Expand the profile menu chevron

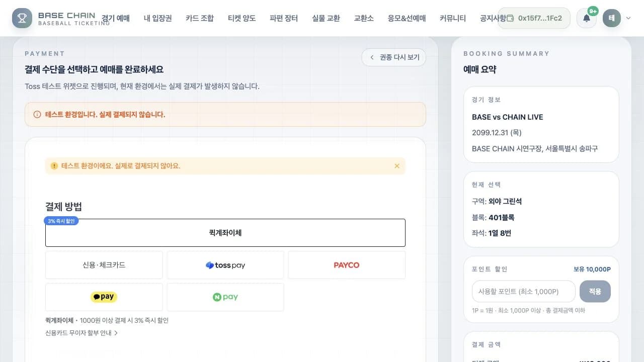click(628, 18)
